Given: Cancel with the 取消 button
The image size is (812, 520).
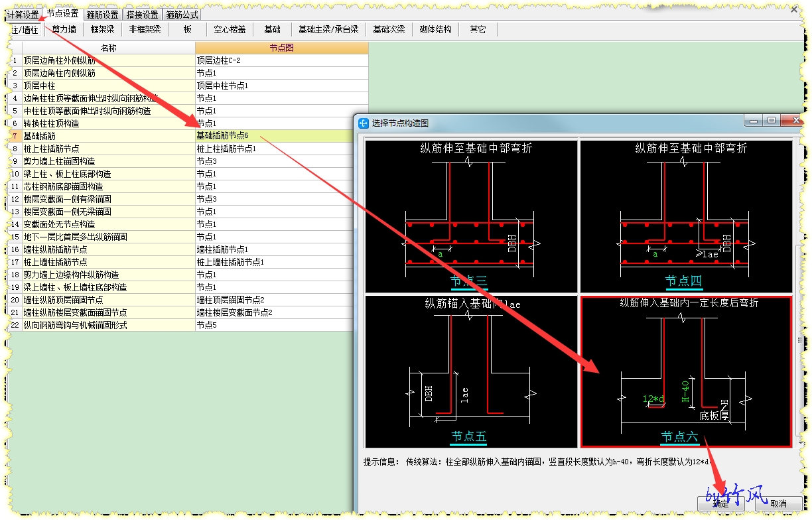Looking at the screenshot, I should (779, 503).
